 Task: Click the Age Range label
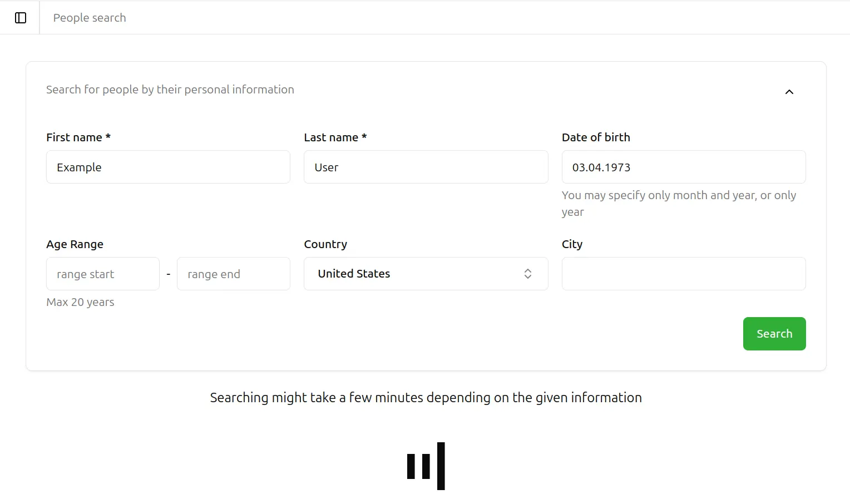pyautogui.click(x=75, y=244)
